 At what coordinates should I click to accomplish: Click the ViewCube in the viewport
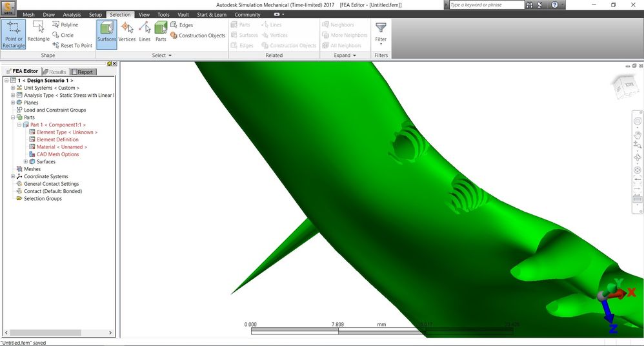(x=625, y=86)
